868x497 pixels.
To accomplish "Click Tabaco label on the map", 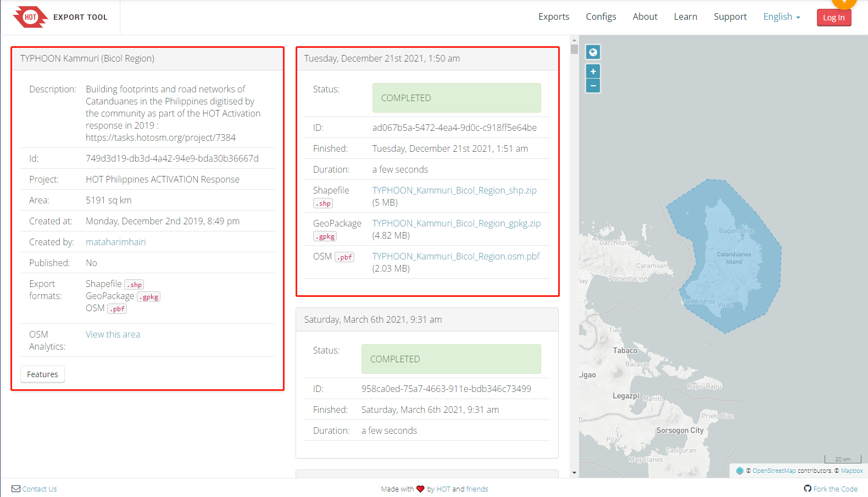I will pyautogui.click(x=625, y=350).
